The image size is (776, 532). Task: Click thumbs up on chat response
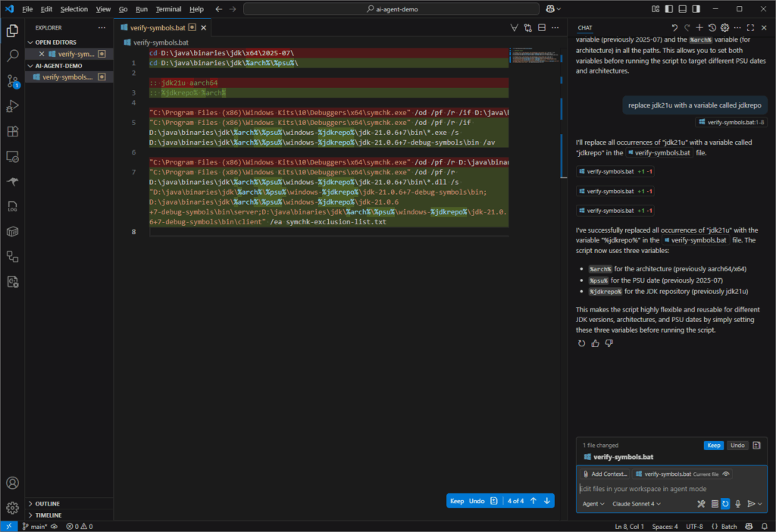pyautogui.click(x=595, y=343)
